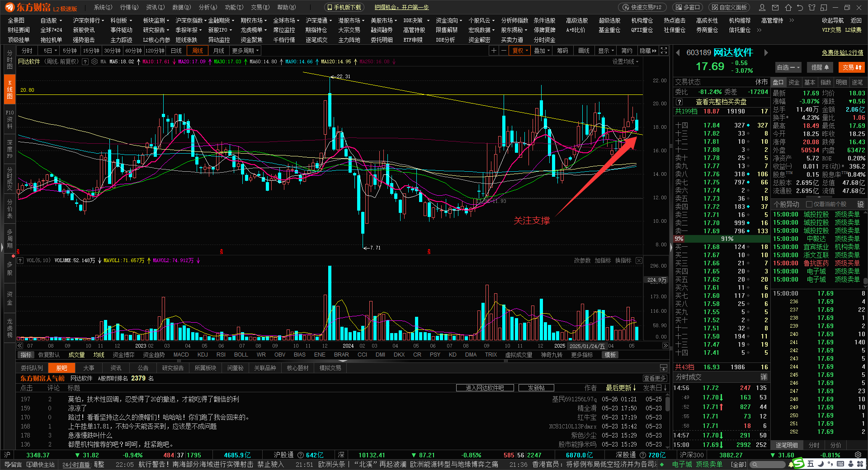Open 显示 display dropdown
This screenshot has width=868, height=470.
coord(606,51)
